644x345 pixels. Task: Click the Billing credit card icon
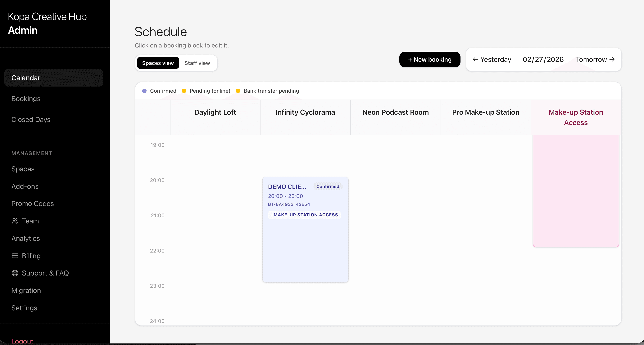pos(15,256)
